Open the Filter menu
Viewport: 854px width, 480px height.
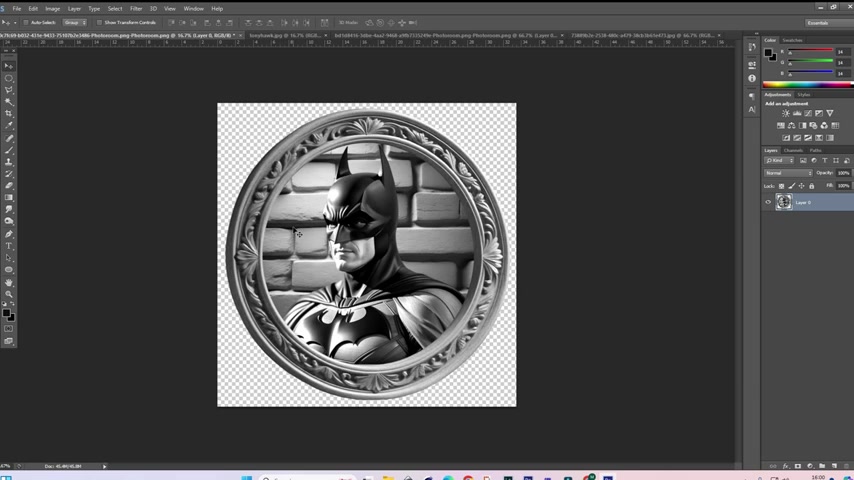pos(136,9)
